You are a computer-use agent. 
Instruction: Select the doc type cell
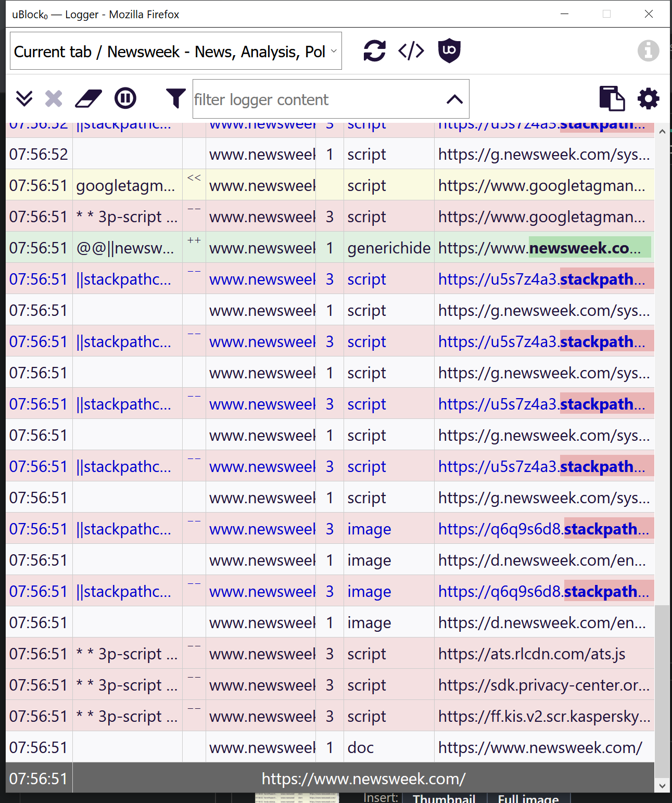(x=389, y=747)
